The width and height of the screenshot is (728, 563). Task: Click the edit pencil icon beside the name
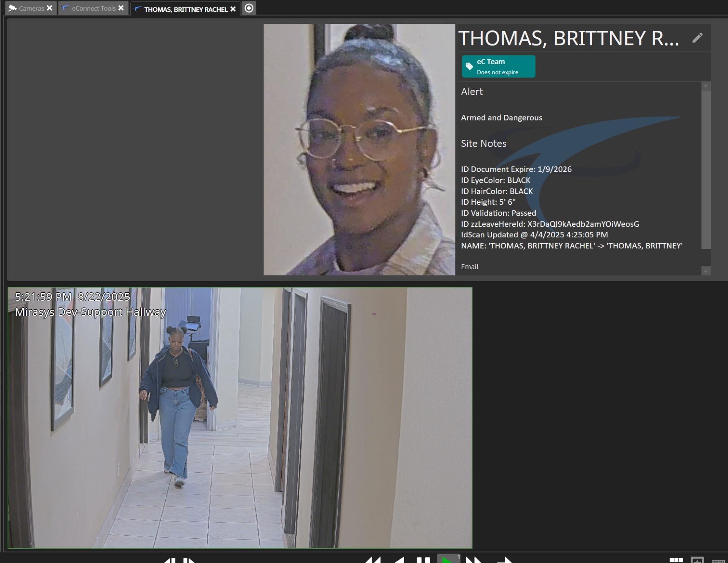pyautogui.click(x=697, y=38)
